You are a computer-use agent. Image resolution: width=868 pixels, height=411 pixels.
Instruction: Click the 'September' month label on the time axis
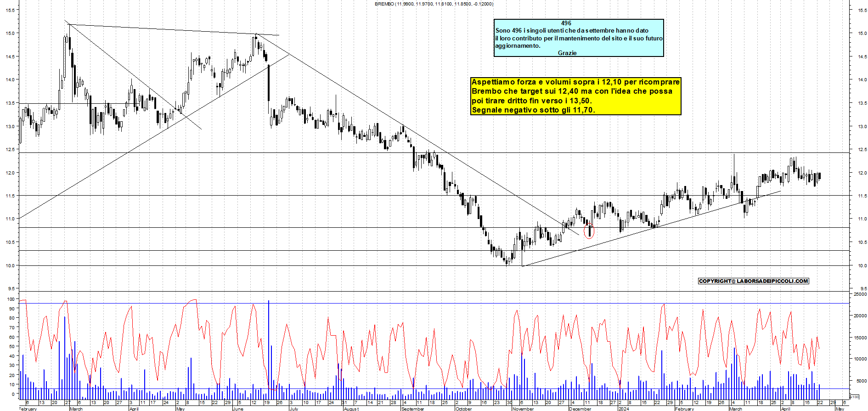click(412, 409)
